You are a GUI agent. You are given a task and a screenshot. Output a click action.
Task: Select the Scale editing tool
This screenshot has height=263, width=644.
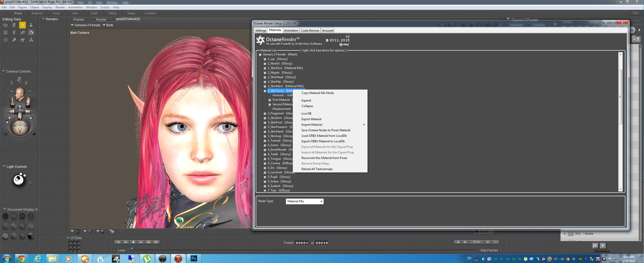tap(5, 32)
